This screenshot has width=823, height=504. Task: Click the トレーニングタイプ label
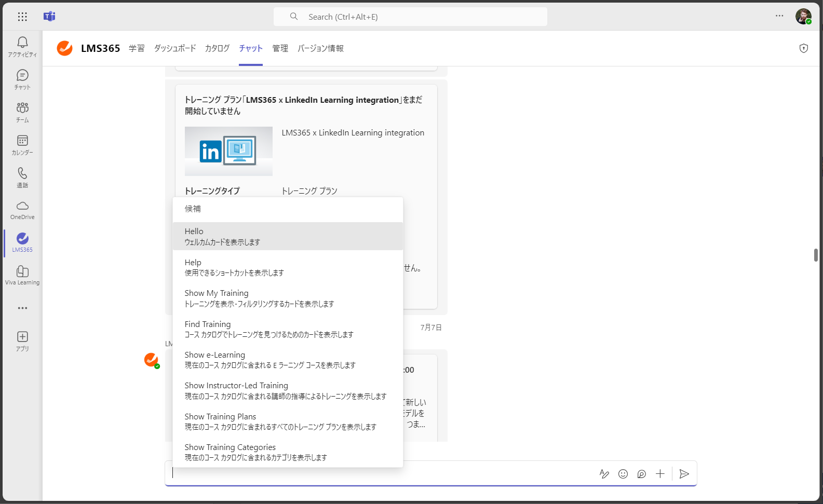pos(212,191)
